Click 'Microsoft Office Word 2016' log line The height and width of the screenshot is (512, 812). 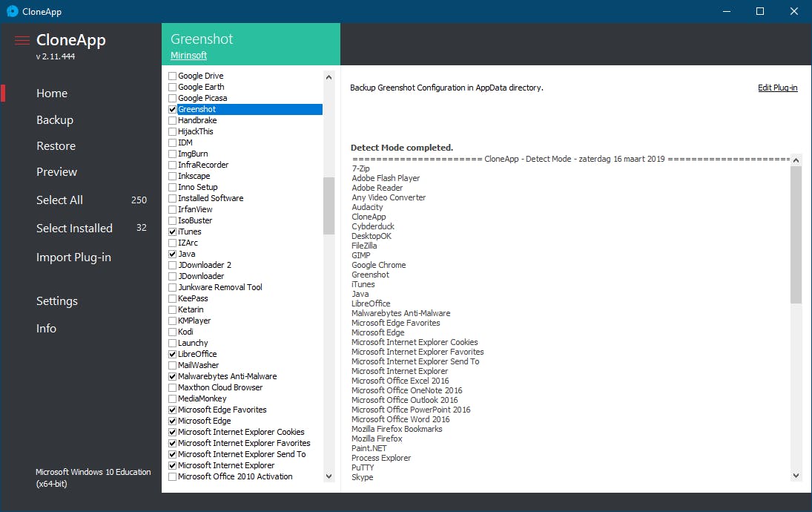tap(400, 419)
